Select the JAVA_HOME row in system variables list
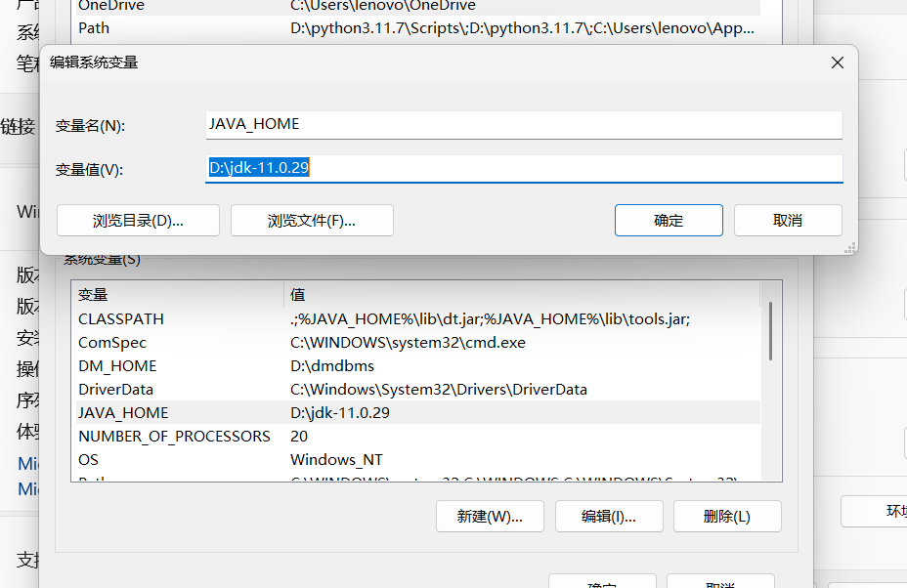The height and width of the screenshot is (588, 907). (418, 413)
